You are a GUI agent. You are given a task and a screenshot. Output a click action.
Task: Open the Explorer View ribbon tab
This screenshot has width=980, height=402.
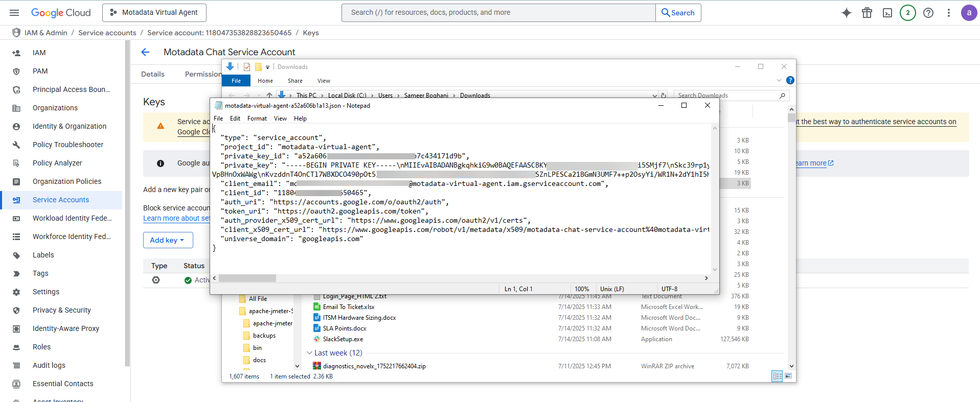point(324,81)
